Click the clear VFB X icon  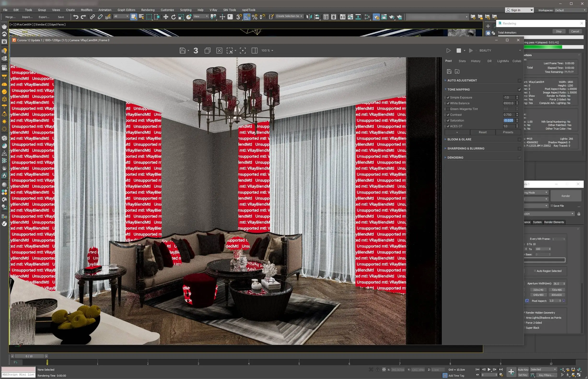click(219, 51)
